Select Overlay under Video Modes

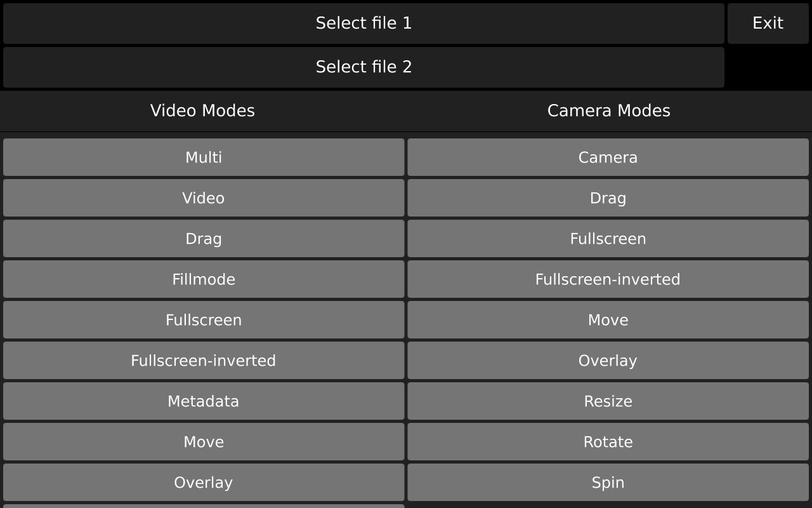coord(204,483)
